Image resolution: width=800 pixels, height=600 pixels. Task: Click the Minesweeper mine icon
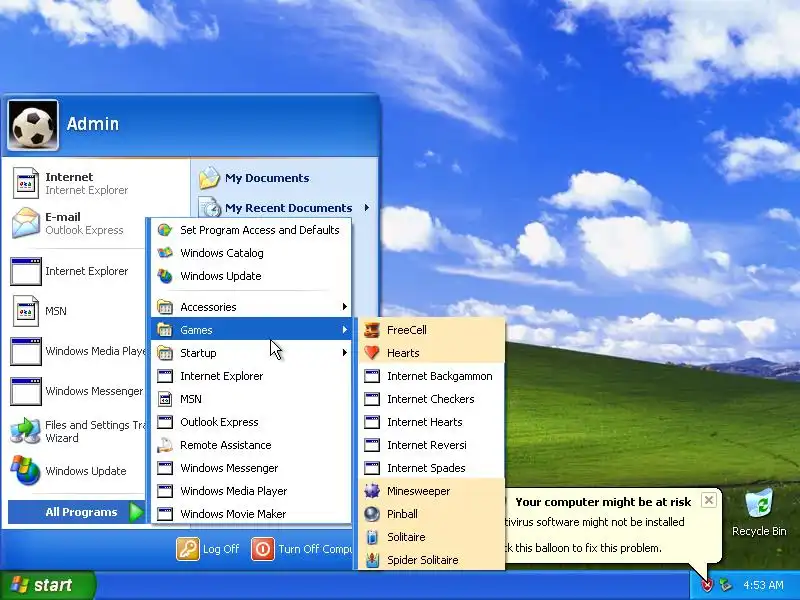pyautogui.click(x=372, y=491)
